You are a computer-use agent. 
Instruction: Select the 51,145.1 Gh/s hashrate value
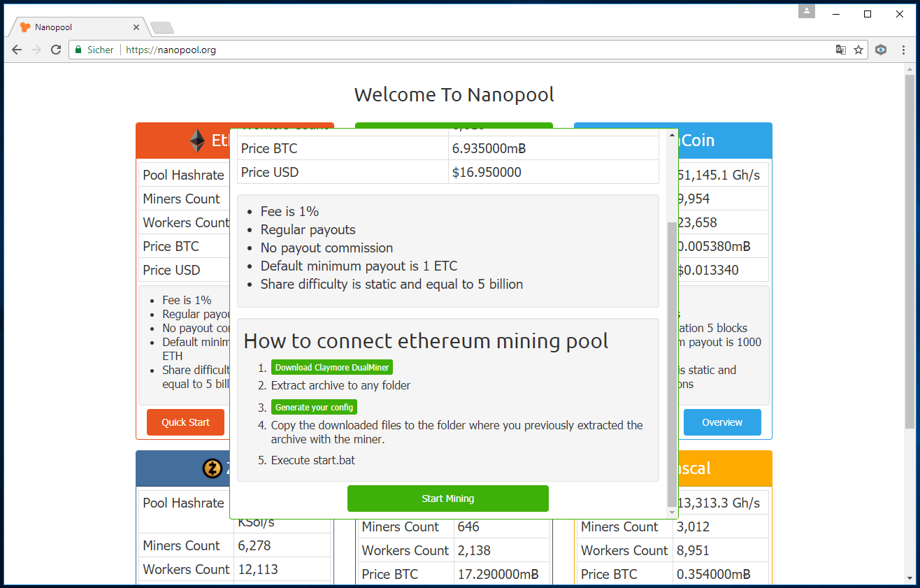tap(718, 175)
